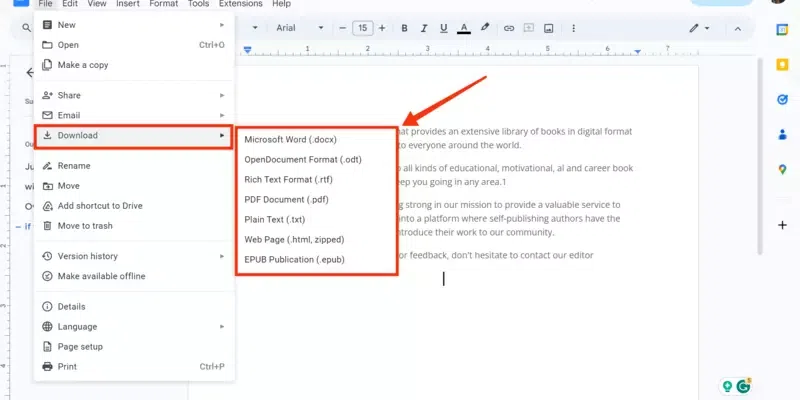Open document Details

pos(134,307)
